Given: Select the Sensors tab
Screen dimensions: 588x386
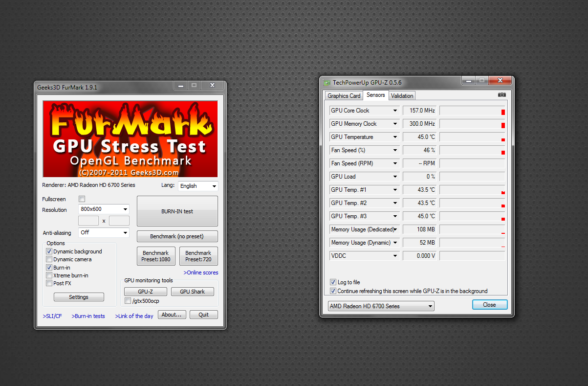Looking at the screenshot, I should [376, 95].
